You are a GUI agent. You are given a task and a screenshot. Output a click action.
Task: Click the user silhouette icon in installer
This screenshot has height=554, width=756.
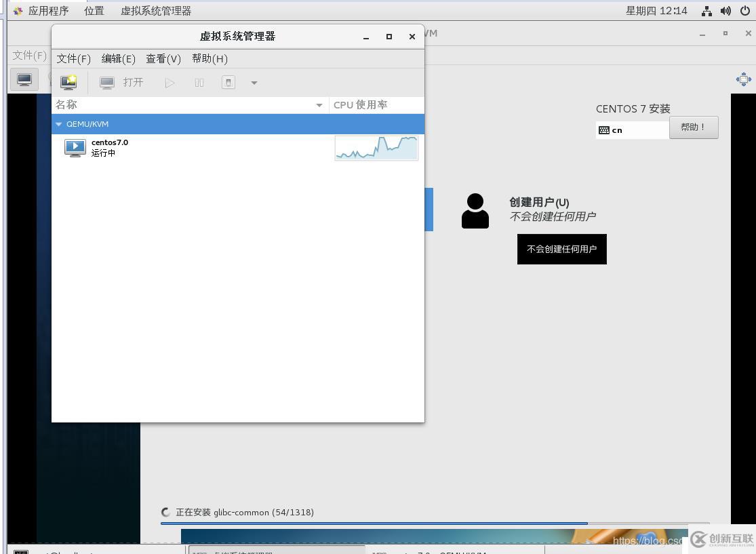pyautogui.click(x=475, y=211)
